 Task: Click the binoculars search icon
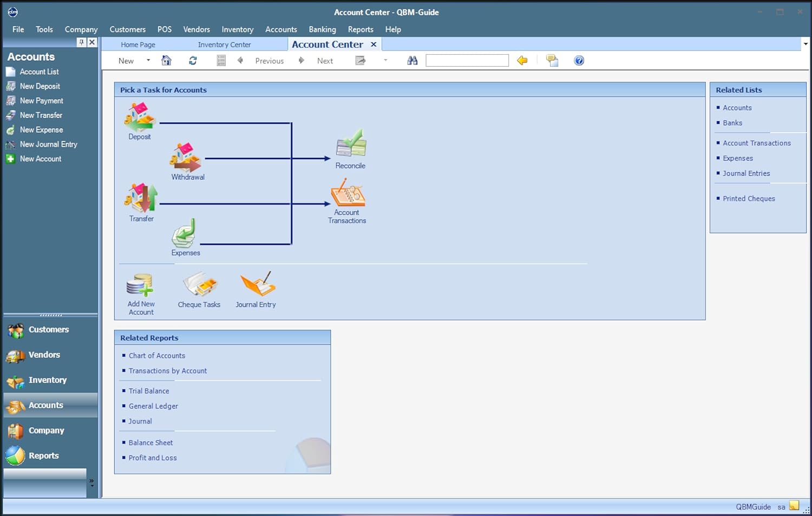click(412, 61)
